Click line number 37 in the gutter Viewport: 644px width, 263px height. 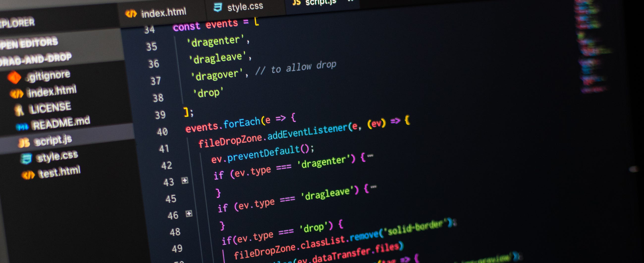point(156,81)
